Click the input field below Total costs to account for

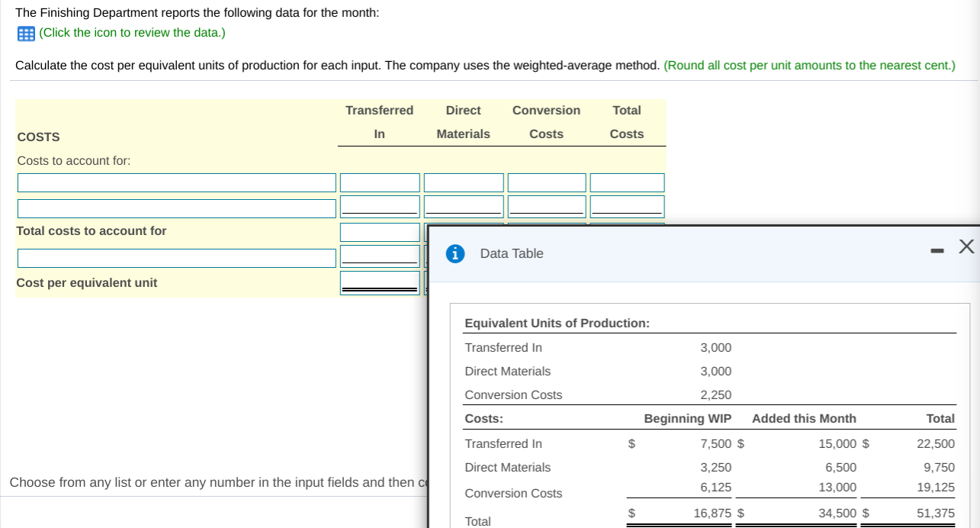(379, 257)
